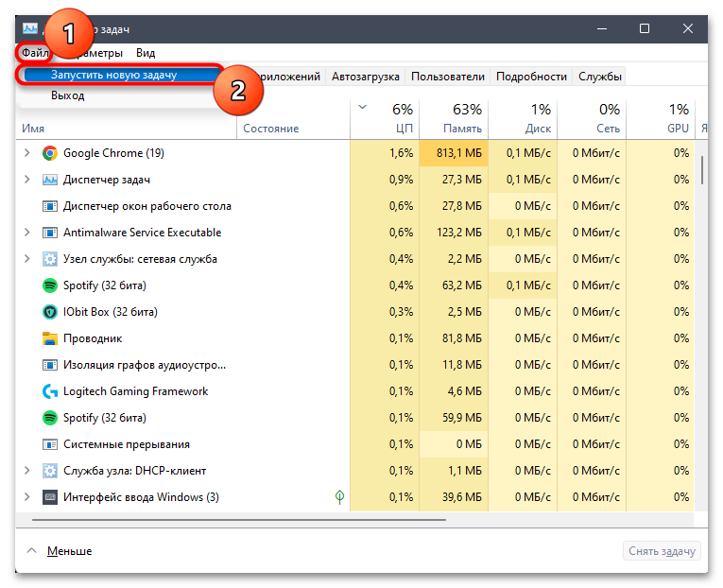
Task: Click the Google Chrome process icon
Action: pyautogui.click(x=50, y=153)
